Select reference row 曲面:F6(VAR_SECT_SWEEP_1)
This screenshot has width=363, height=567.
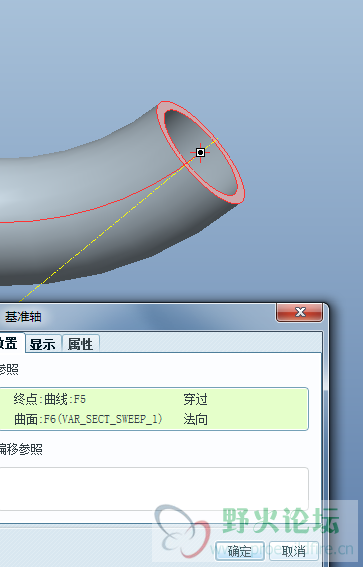coord(154,419)
